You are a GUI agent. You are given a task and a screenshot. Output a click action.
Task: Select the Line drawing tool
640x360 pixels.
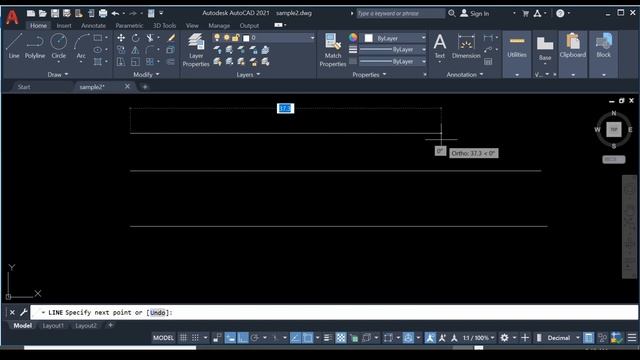(x=14, y=46)
